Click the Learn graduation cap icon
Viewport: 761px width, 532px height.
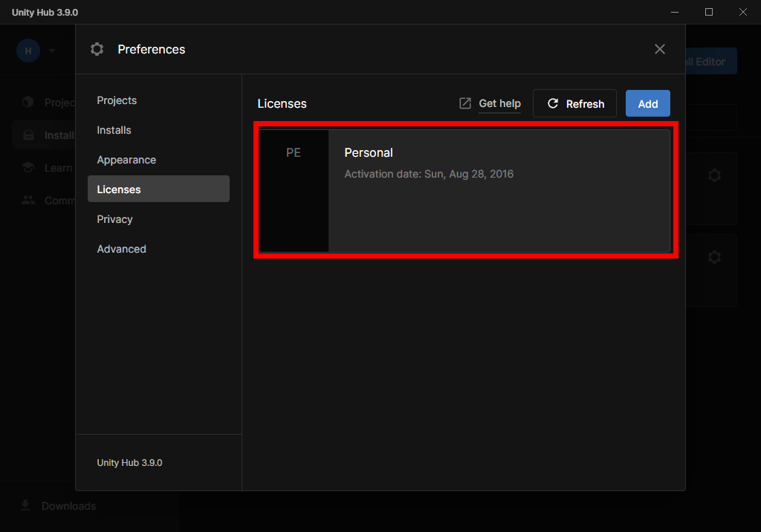pyautogui.click(x=28, y=167)
